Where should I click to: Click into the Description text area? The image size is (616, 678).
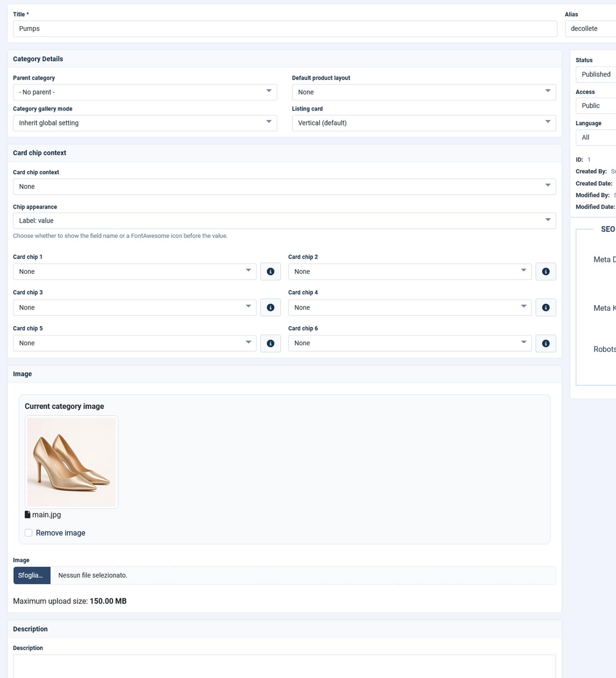284,666
